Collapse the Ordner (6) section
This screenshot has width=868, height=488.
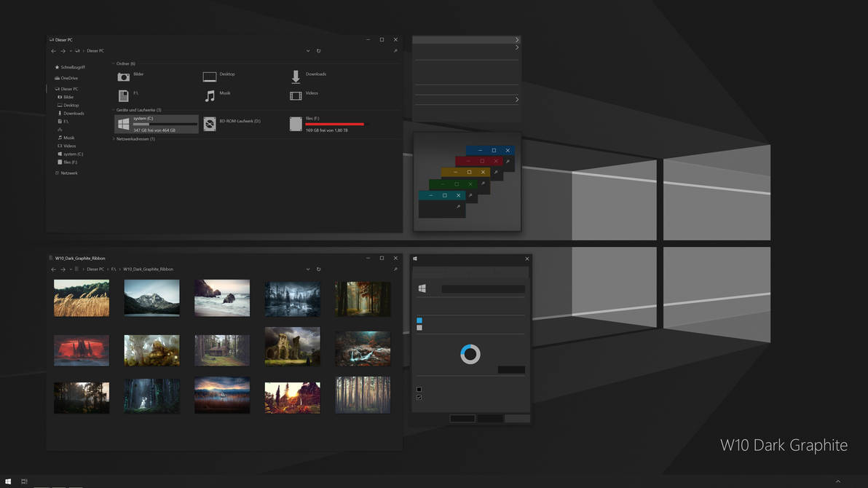pyautogui.click(x=114, y=63)
